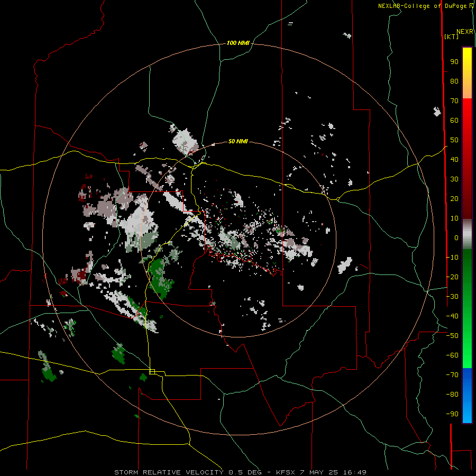Click the 100 NMI range ring label
Image resolution: width=476 pixels, height=476 pixels.
[238, 43]
